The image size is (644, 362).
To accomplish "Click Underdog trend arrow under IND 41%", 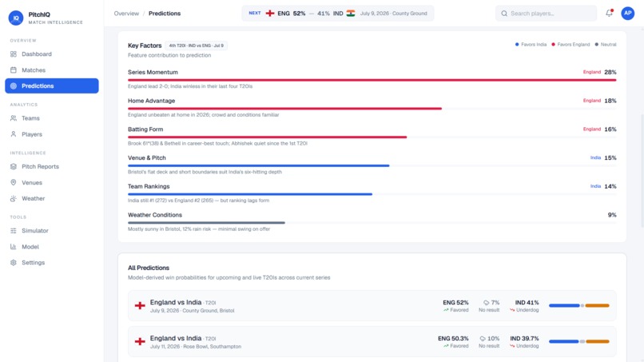I will [512, 310].
